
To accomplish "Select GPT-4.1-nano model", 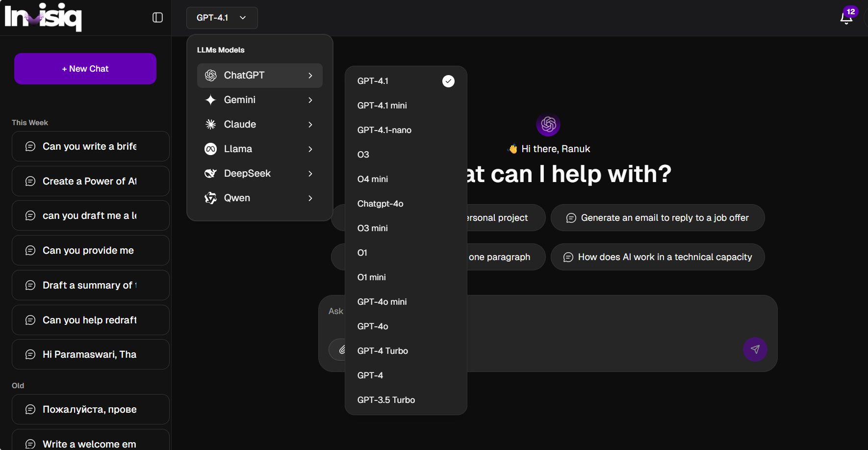I will [406, 130].
